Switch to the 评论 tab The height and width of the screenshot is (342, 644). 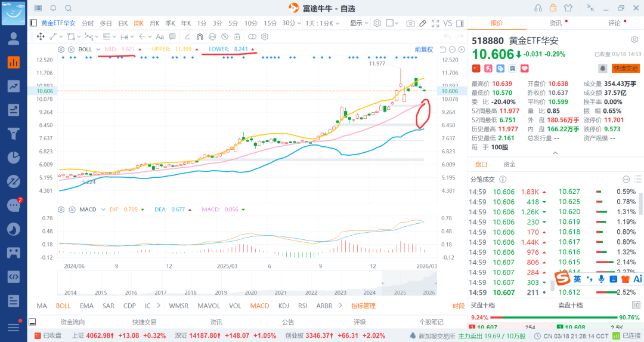coord(614,23)
